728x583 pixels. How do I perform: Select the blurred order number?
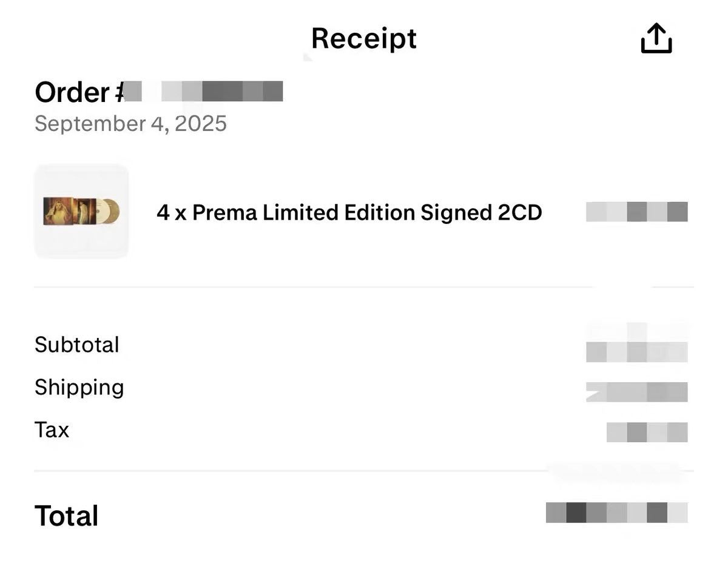(x=204, y=92)
